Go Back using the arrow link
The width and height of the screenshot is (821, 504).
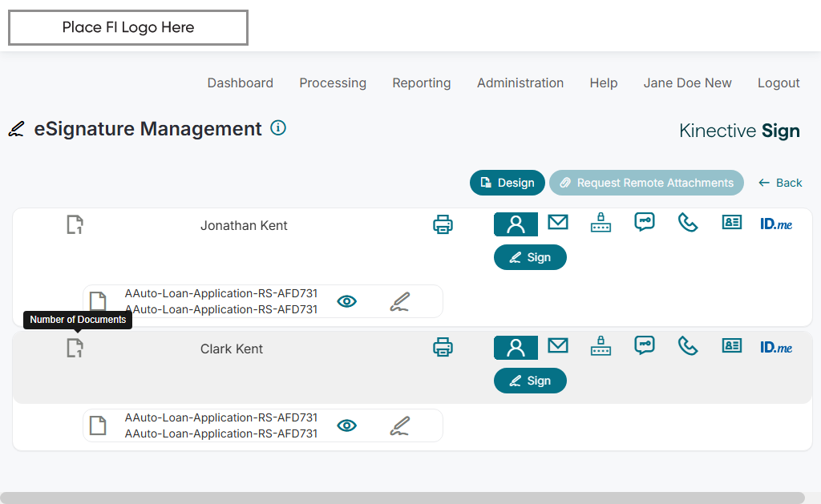click(x=780, y=183)
